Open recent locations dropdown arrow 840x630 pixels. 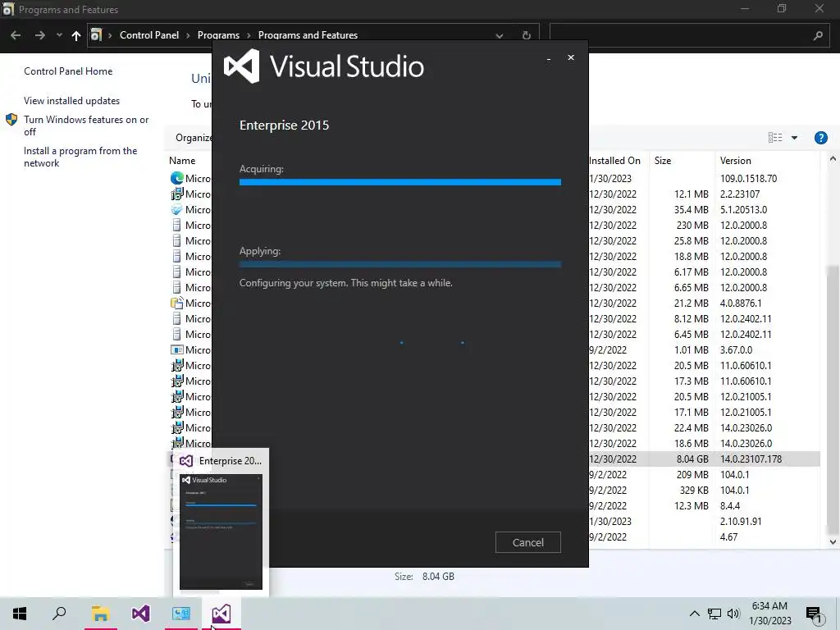tap(59, 35)
